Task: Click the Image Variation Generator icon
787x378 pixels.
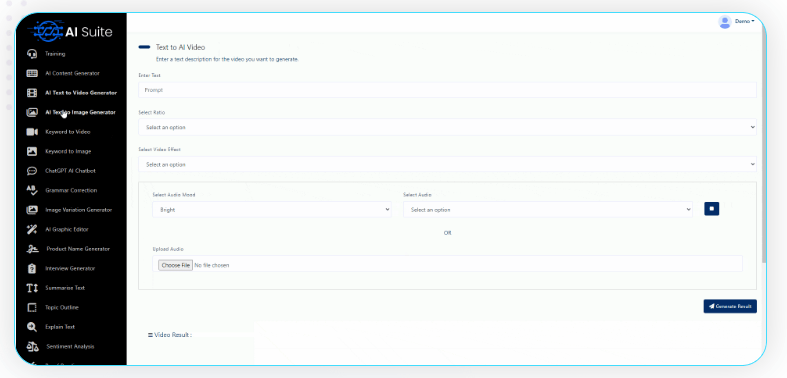Action: [x=32, y=210]
